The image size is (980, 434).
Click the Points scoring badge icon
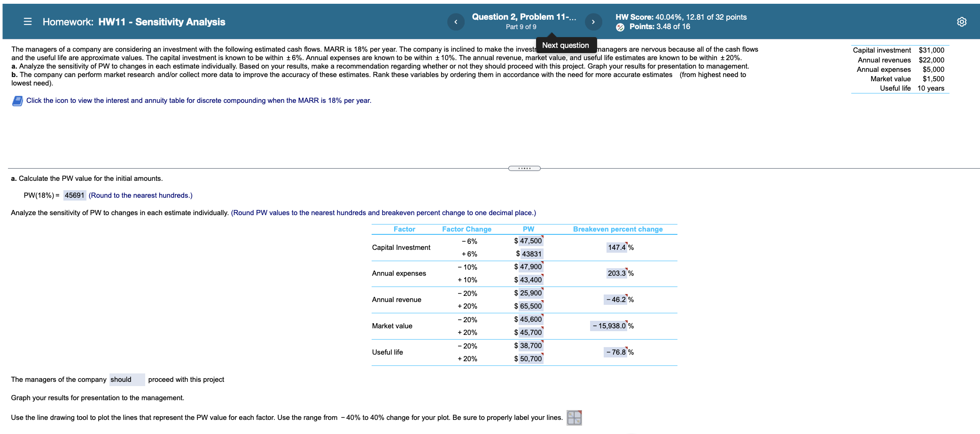pyautogui.click(x=620, y=27)
